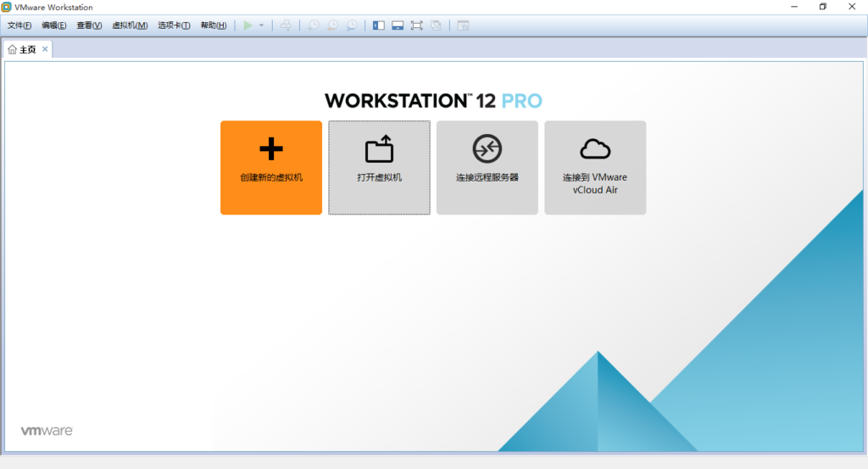
Task: Enter full screen mode icon
Action: tap(416, 25)
